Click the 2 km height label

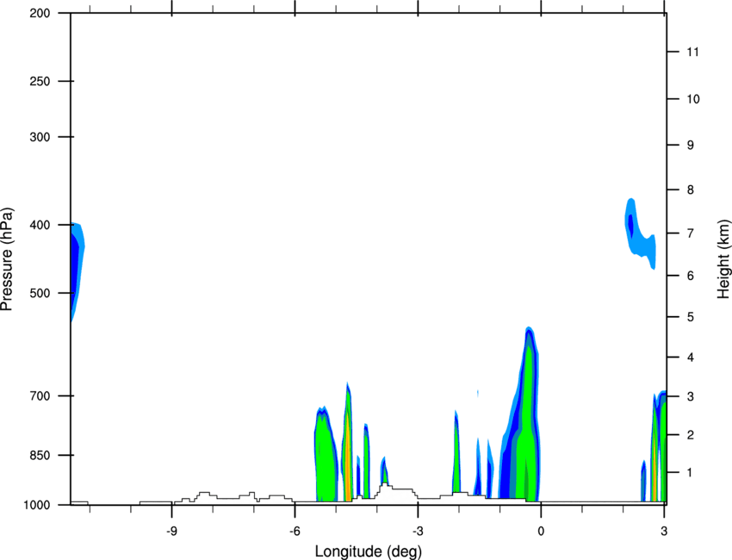(691, 435)
